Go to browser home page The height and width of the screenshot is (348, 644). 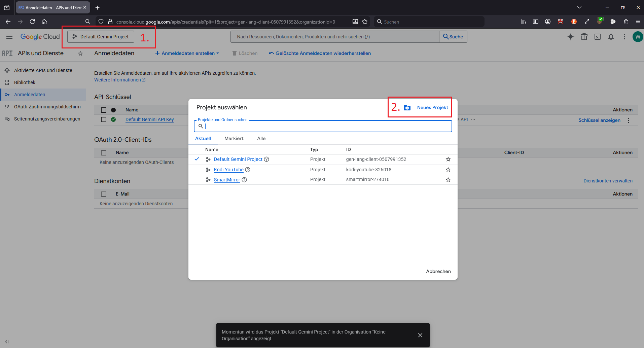pos(44,22)
